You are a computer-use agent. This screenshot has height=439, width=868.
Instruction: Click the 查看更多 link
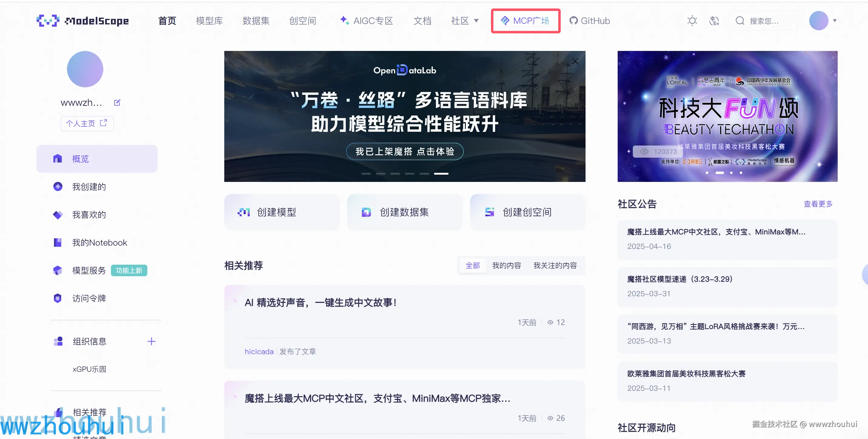pos(818,204)
